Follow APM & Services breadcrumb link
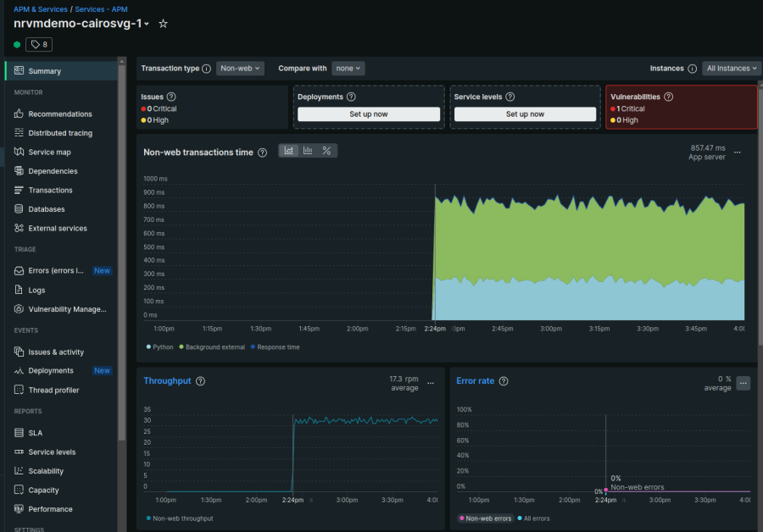 click(41, 9)
